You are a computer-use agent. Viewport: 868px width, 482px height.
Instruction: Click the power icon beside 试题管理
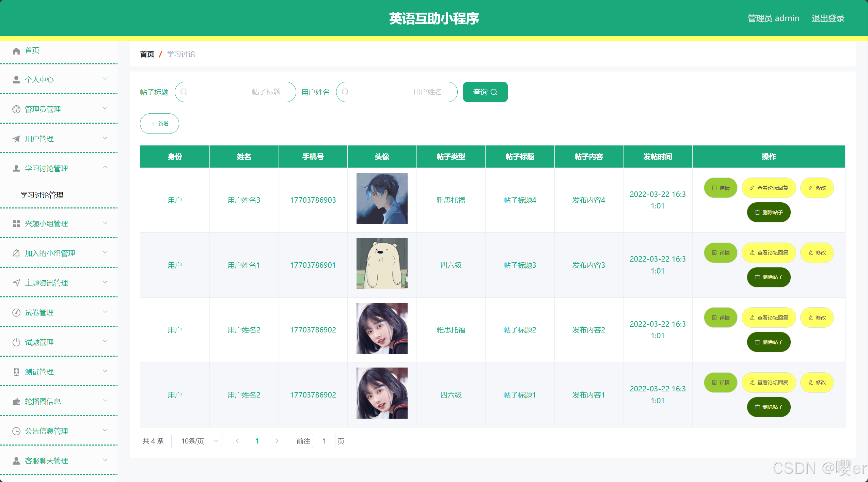coord(16,342)
